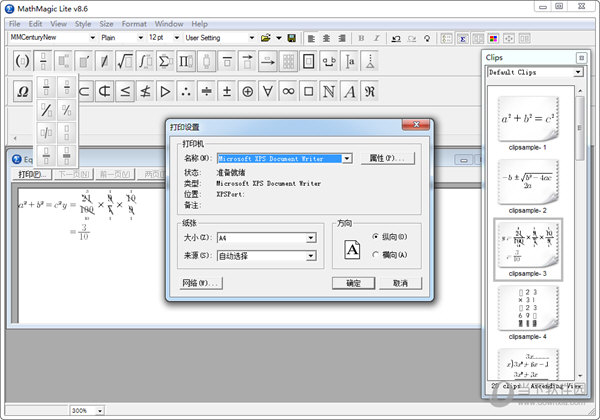Open the plus-minus operator palette
Image resolution: width=600 pixels, height=420 pixels.
227,91
